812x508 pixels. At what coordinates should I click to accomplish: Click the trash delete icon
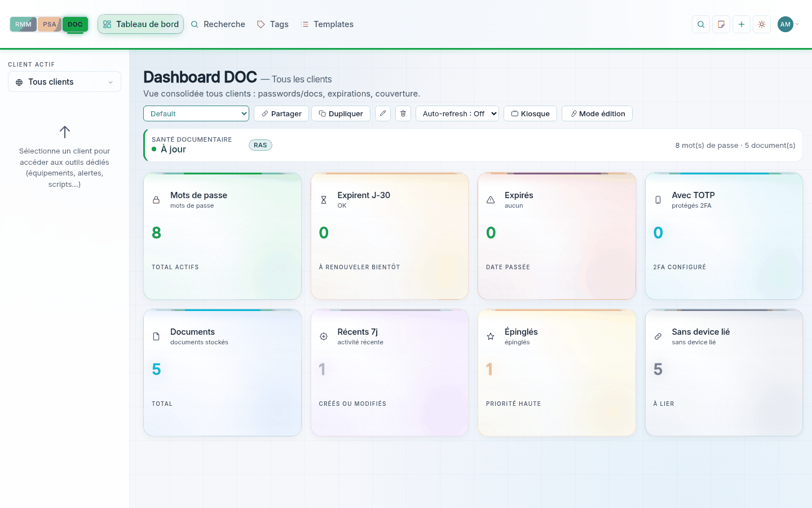pos(403,113)
